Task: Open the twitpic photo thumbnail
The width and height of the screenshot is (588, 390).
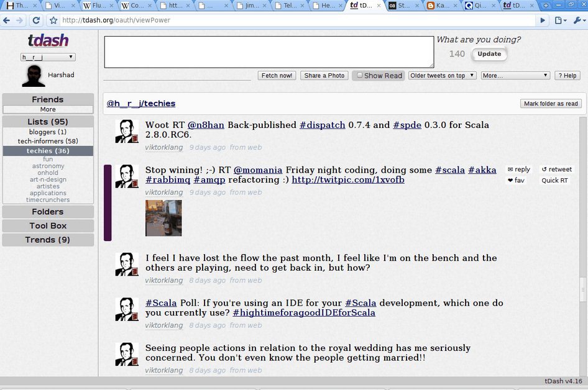Action: pos(163,218)
